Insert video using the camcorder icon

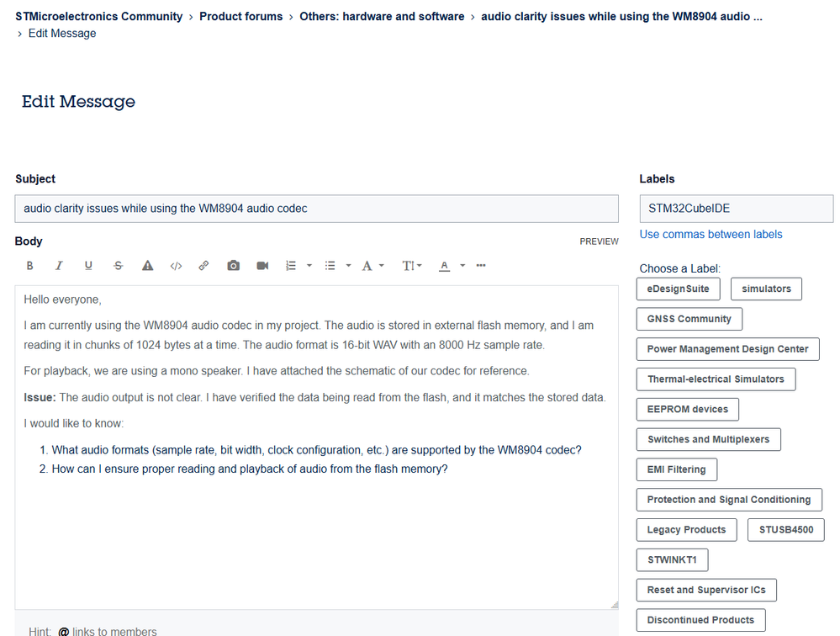point(262,266)
